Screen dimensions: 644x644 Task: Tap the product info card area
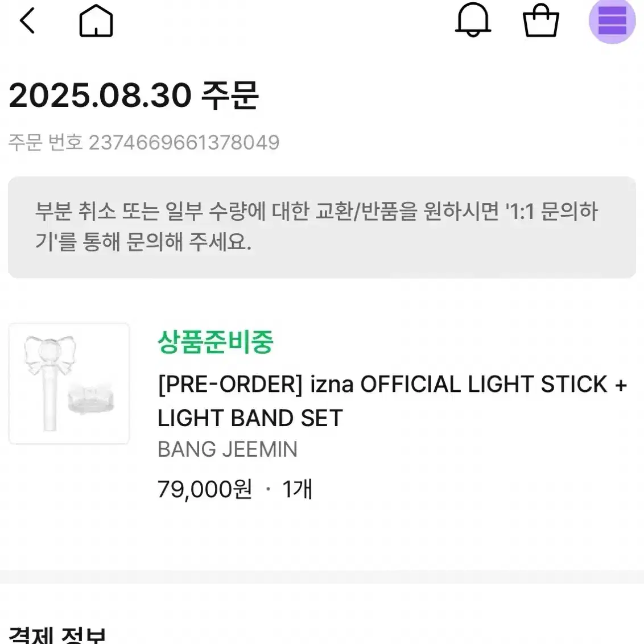(322, 415)
